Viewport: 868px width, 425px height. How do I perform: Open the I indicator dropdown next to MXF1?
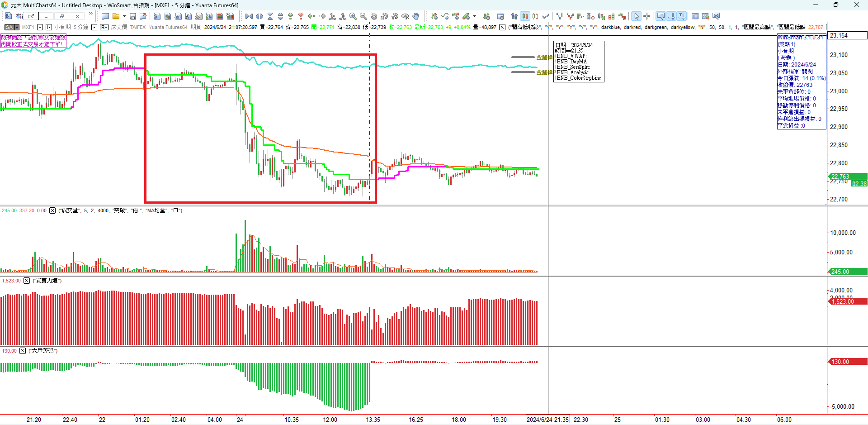[x=49, y=27]
